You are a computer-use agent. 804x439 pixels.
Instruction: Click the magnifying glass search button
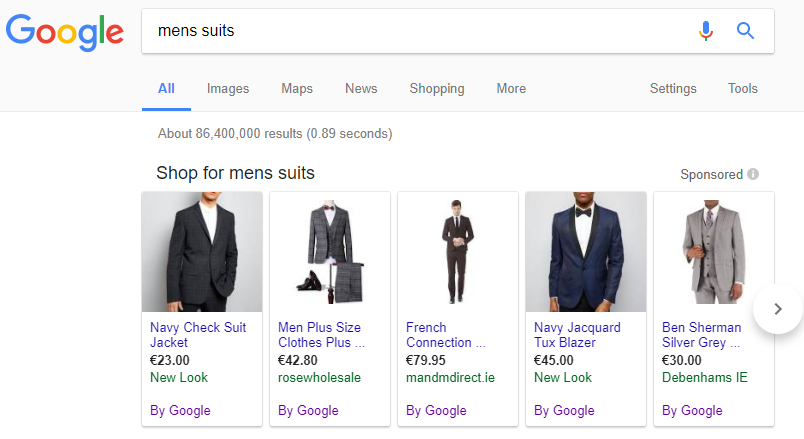click(x=745, y=31)
